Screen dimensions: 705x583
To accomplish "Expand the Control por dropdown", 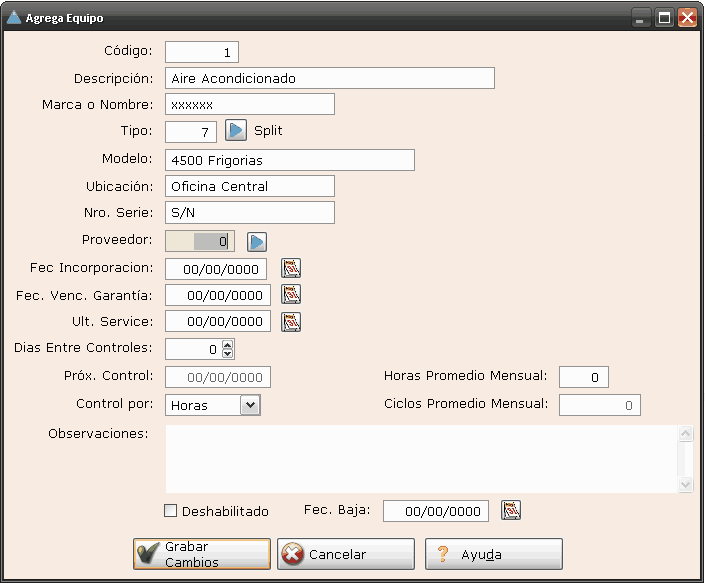I will pyautogui.click(x=251, y=405).
